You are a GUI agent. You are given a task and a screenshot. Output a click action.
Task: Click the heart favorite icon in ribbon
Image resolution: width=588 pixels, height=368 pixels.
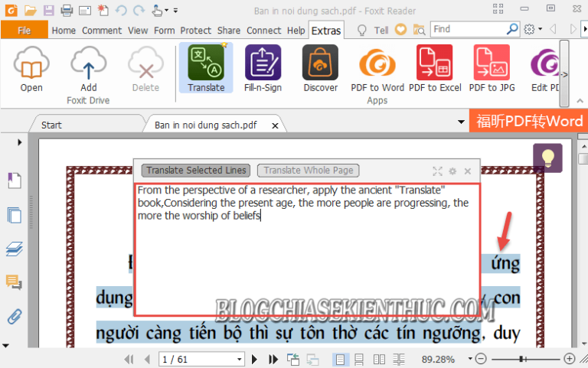[400, 29]
